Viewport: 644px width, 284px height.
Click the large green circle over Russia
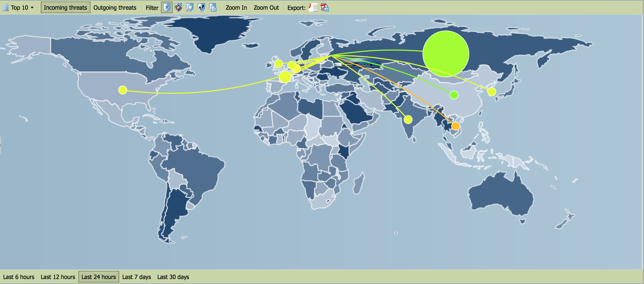click(x=446, y=54)
